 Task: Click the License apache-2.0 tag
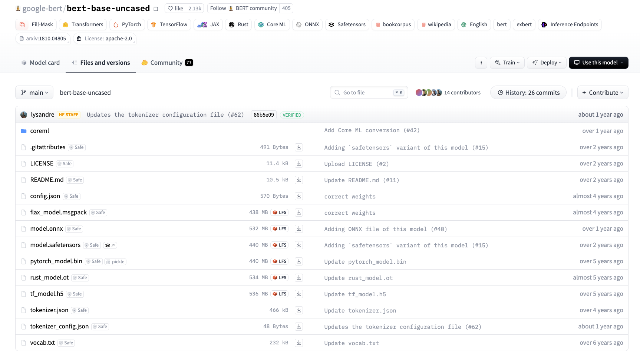pyautogui.click(x=105, y=39)
